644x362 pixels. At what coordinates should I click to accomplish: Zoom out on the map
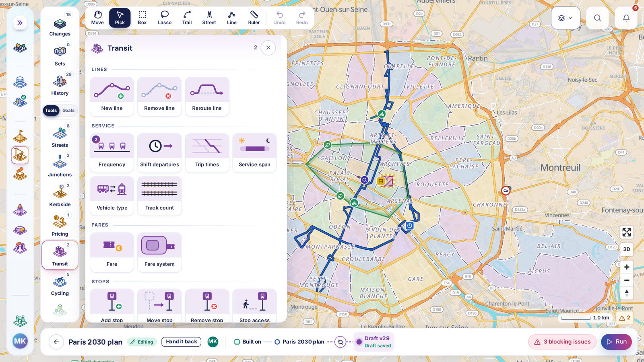627,280
